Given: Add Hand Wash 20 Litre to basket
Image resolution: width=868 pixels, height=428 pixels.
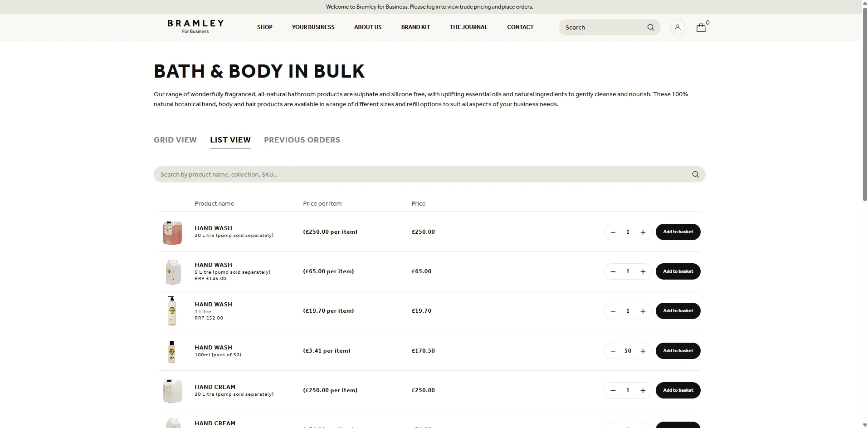Looking at the screenshot, I should [678, 232].
